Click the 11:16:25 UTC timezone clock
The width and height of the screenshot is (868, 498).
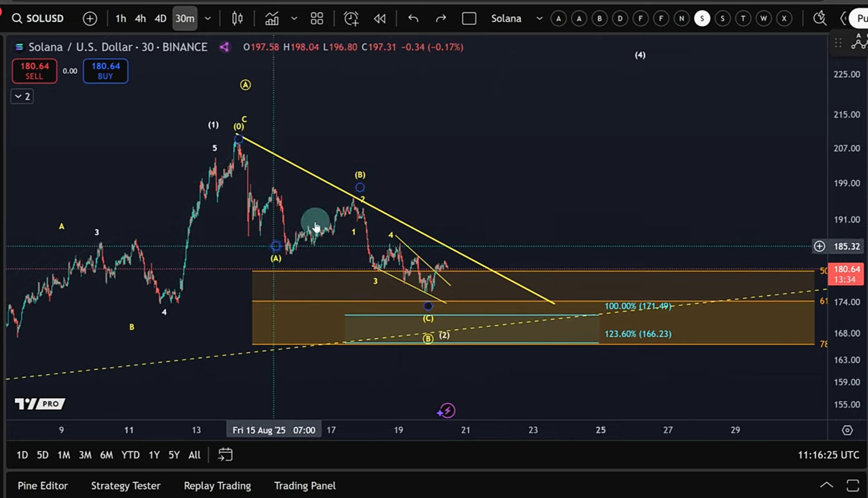[828, 455]
